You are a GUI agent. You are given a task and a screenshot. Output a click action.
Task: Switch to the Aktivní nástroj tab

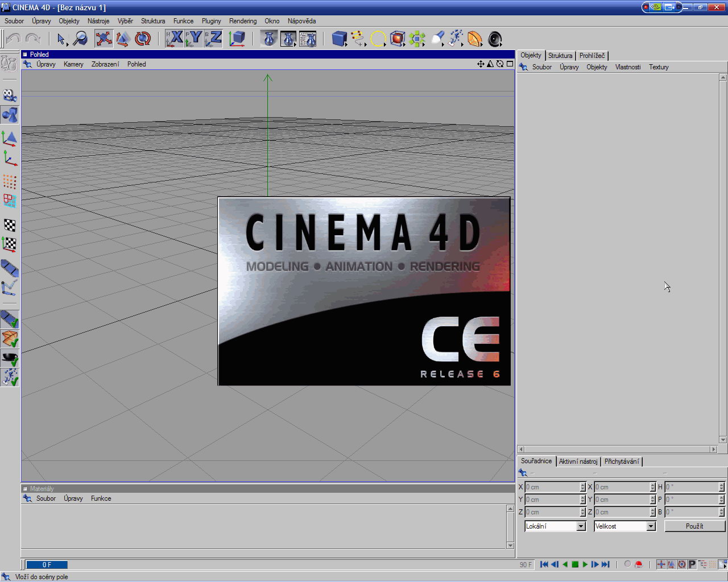pyautogui.click(x=578, y=462)
